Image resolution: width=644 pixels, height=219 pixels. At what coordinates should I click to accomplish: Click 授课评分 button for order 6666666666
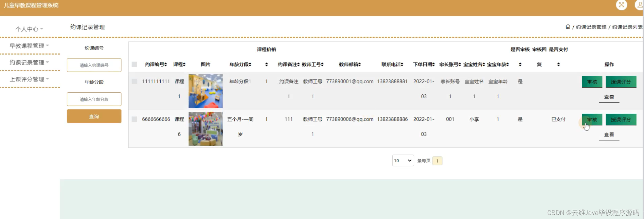coord(621,120)
